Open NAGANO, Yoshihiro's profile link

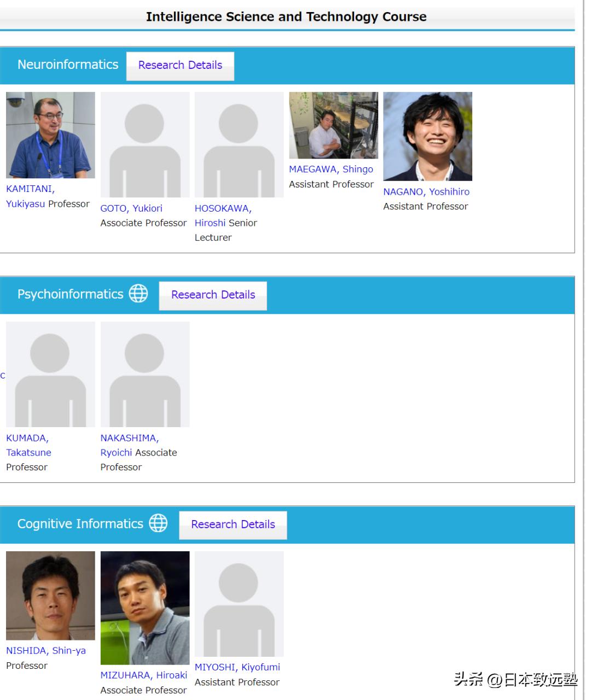426,191
